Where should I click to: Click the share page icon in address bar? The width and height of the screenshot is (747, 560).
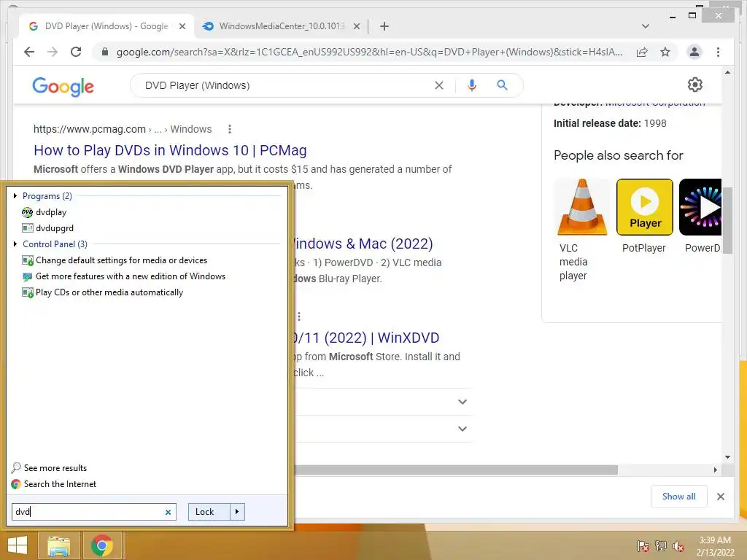tap(642, 52)
